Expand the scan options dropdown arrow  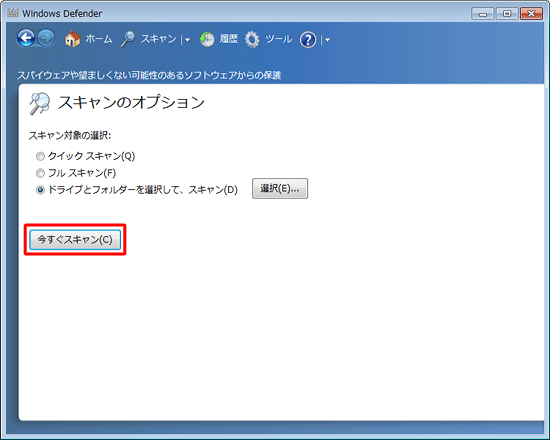187,40
